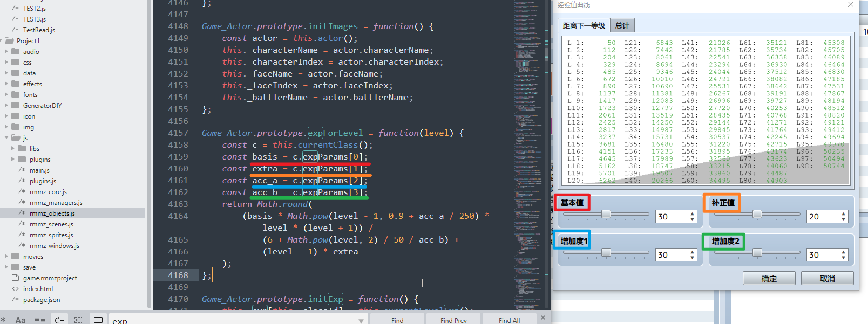Click the package.json file icon
The width and height of the screenshot is (868, 324).
[16, 300]
